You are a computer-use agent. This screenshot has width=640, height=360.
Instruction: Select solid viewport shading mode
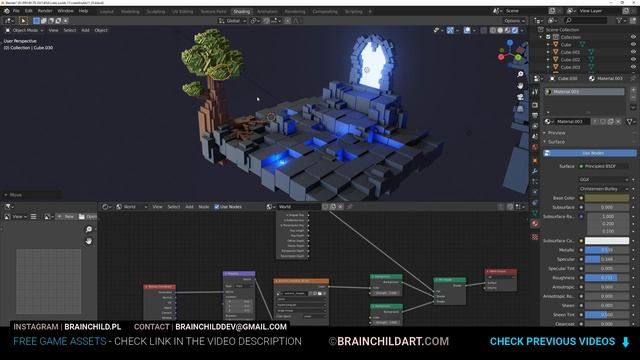tap(500, 30)
